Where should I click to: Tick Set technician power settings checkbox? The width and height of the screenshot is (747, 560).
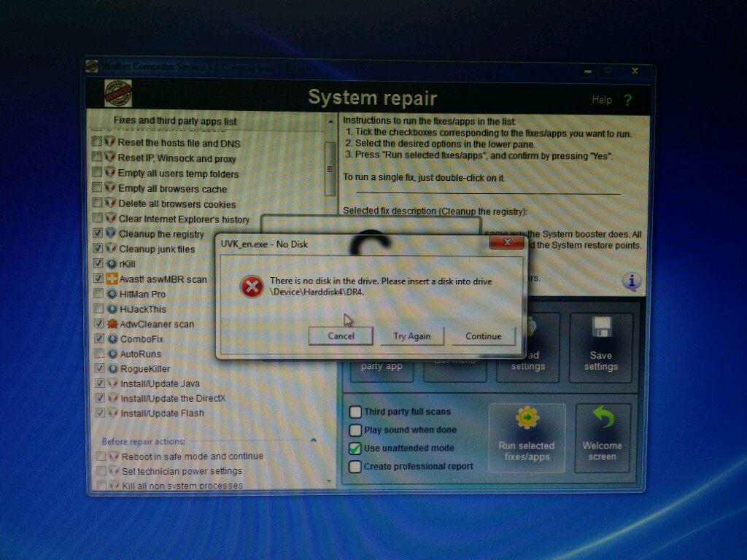(101, 471)
